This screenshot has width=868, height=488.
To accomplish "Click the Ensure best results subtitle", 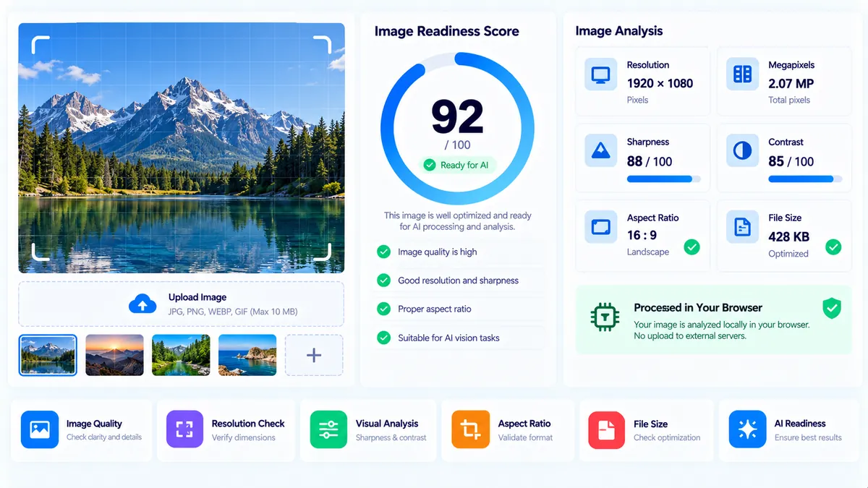I will [x=808, y=437].
